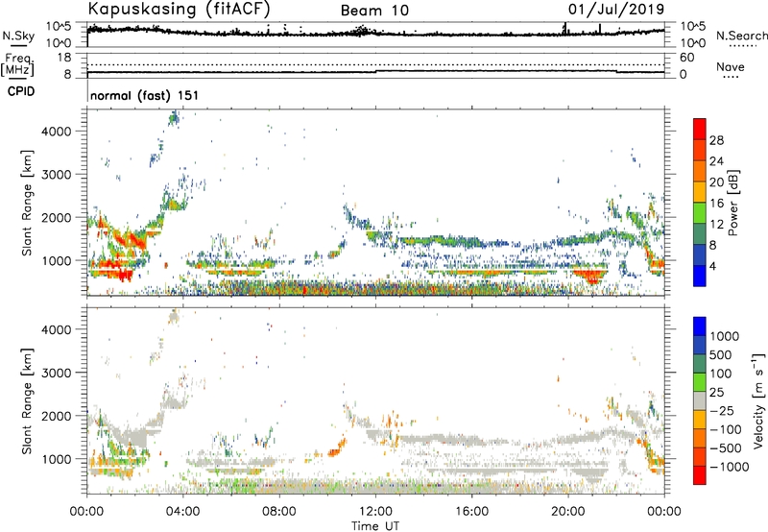Click the '3000' tick on velocity panel
The height and width of the screenshot is (532, 768).
[56, 373]
